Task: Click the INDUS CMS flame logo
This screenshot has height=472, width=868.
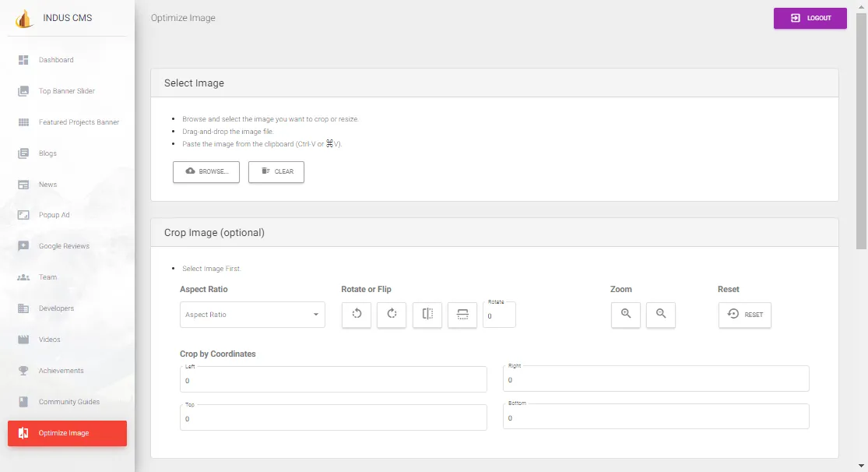Action: click(x=23, y=19)
